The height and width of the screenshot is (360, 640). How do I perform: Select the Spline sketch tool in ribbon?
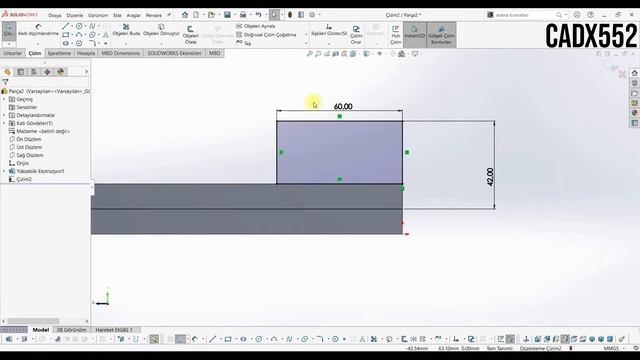tap(92, 26)
